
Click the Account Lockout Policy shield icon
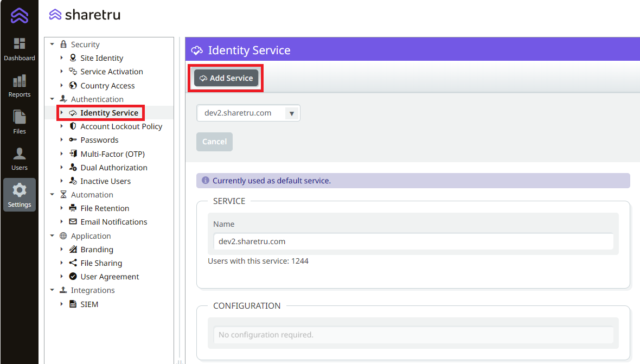tap(73, 126)
